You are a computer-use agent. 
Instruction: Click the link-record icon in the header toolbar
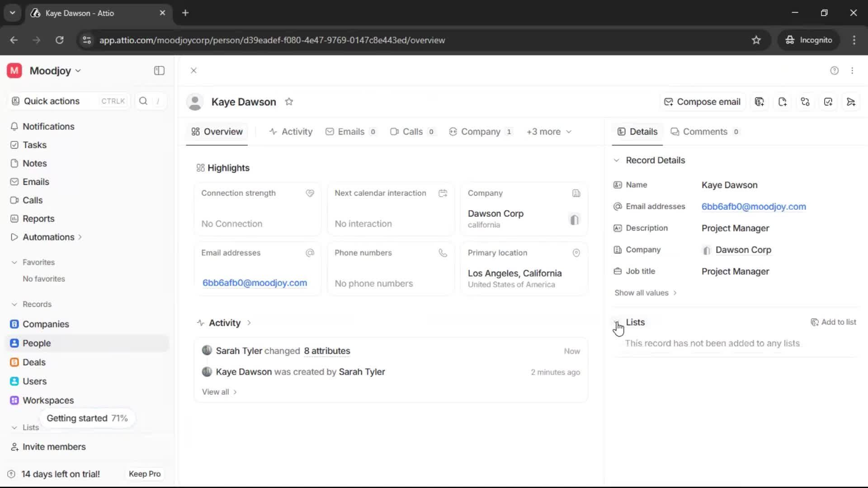pos(805,102)
